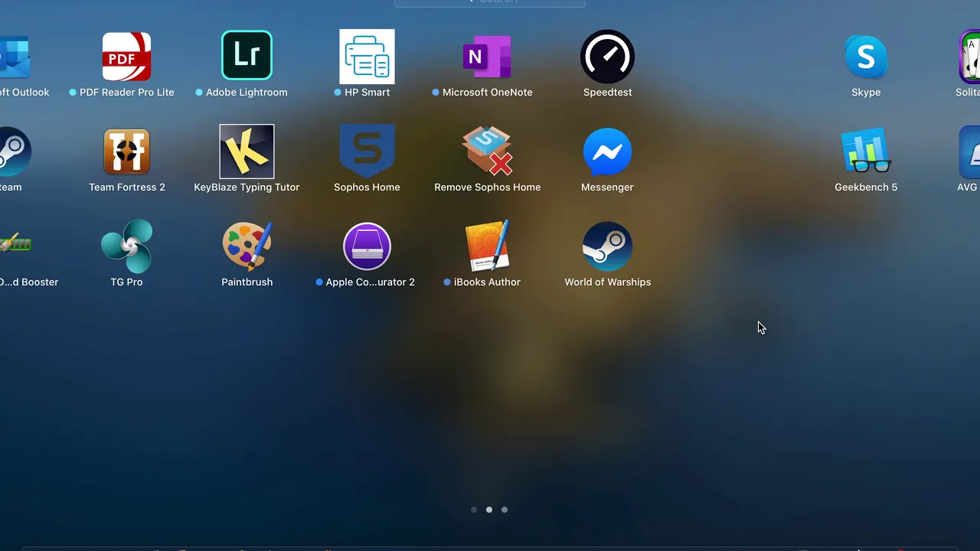Open Microsoft Outlook icon at left edge

click(x=15, y=57)
